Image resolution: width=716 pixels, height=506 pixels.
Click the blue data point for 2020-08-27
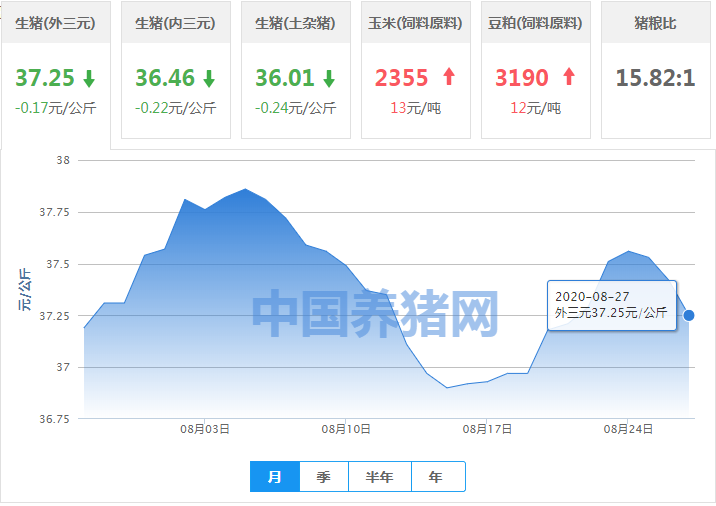click(x=688, y=315)
